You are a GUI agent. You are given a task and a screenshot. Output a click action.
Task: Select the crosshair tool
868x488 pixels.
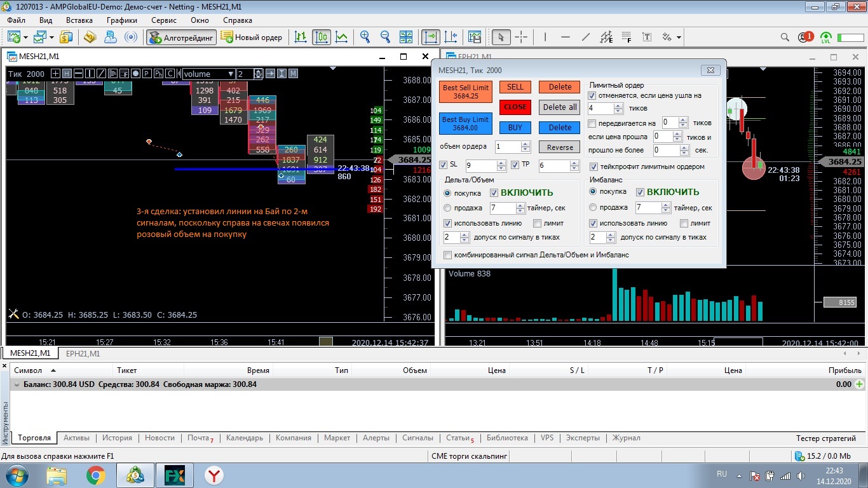tap(521, 37)
